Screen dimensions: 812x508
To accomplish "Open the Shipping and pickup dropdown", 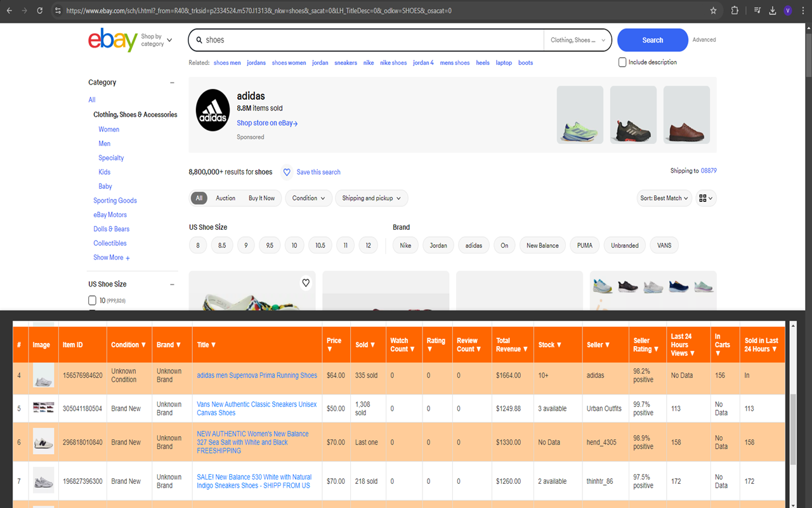I will (371, 198).
